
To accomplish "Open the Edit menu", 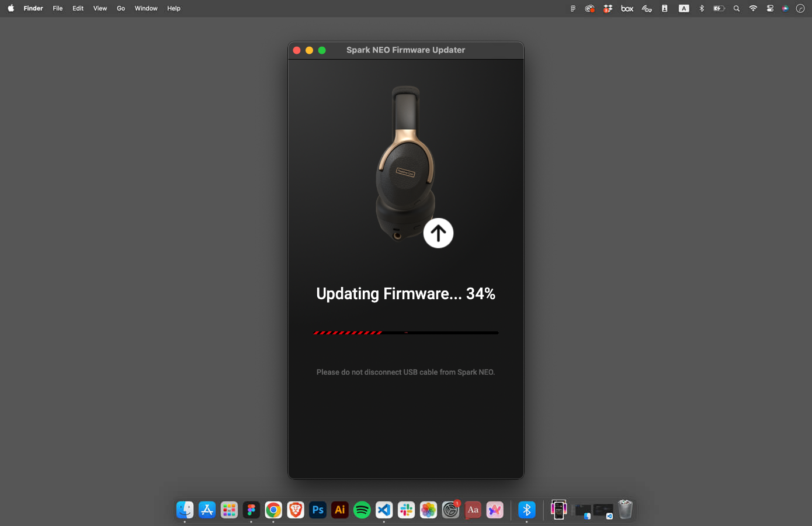I will point(78,8).
